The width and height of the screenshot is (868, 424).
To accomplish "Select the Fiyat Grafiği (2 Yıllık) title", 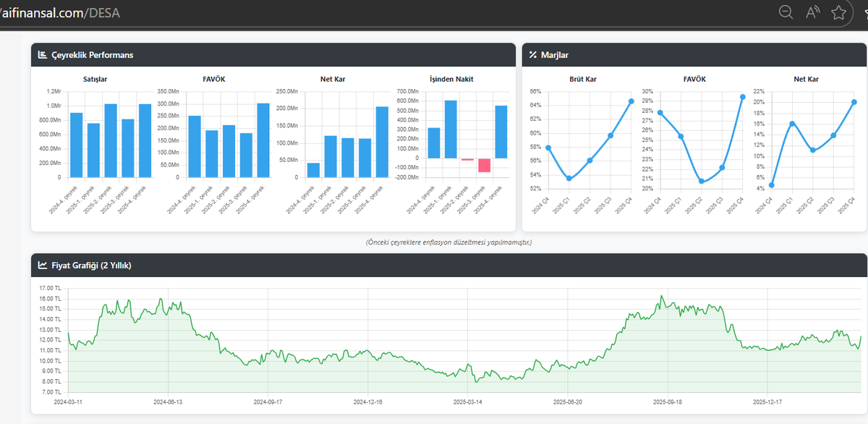I will pyautogui.click(x=91, y=265).
